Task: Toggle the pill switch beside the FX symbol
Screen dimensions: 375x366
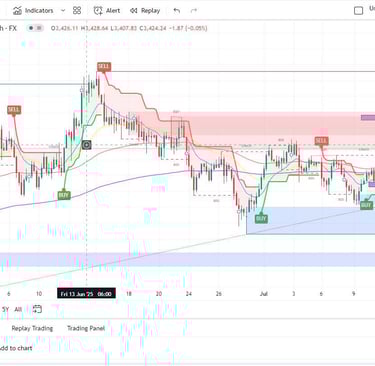Action: point(35,28)
